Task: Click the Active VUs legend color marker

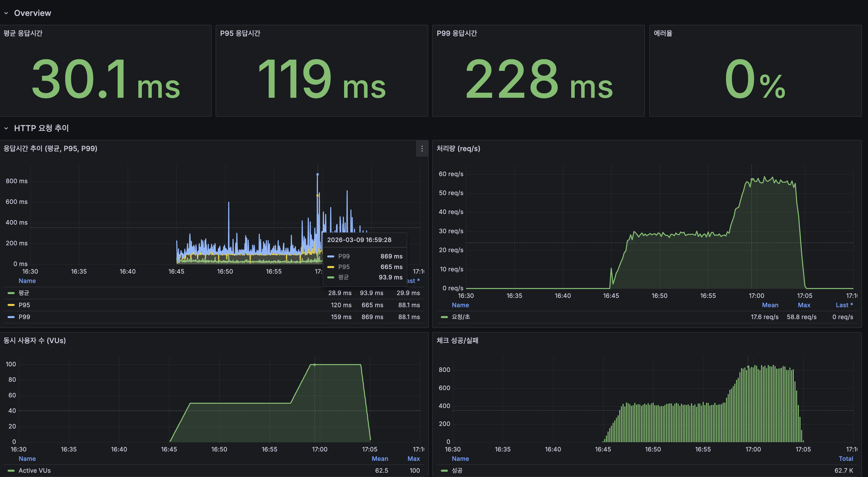Action: (x=11, y=471)
